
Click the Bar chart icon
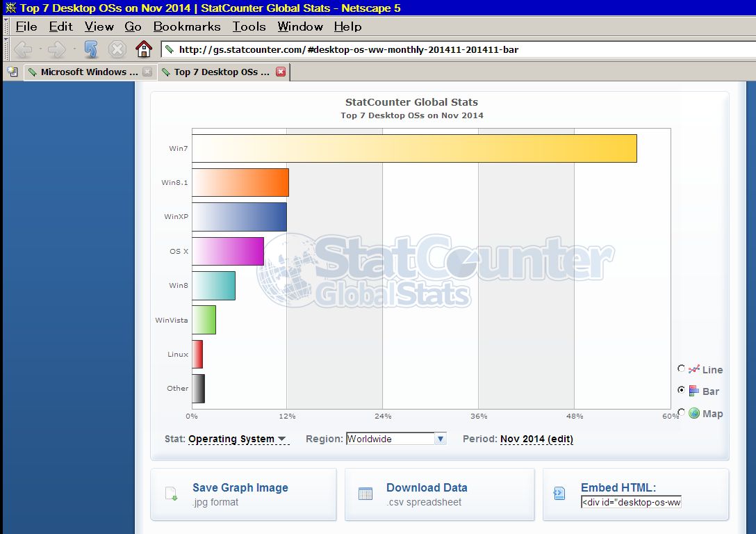click(x=693, y=391)
